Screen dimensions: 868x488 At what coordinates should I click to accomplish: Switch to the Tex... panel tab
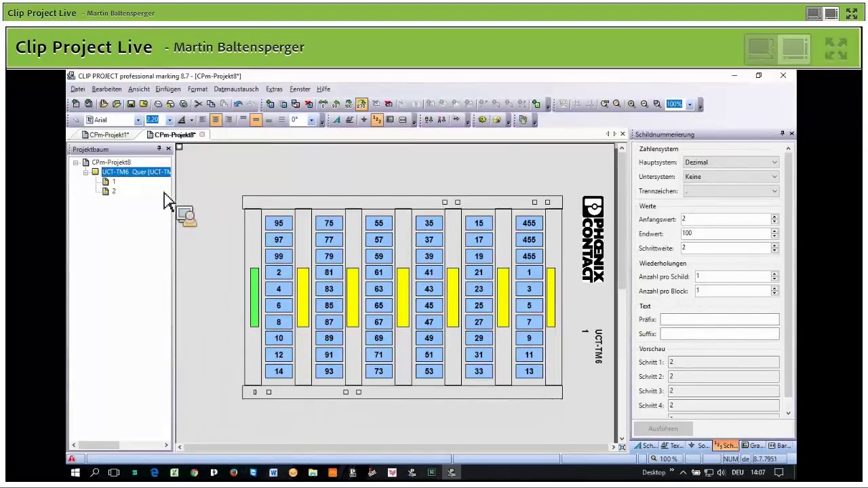coord(672,445)
